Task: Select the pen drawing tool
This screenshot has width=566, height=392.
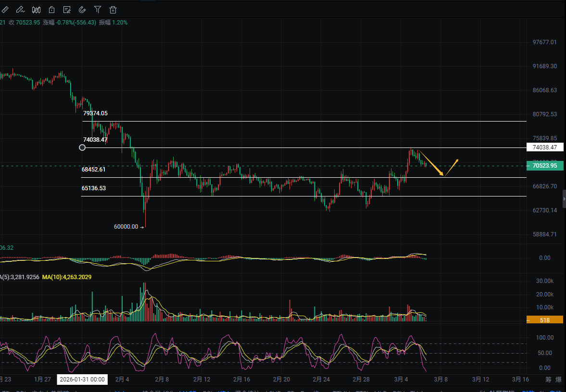Action: tap(20, 9)
